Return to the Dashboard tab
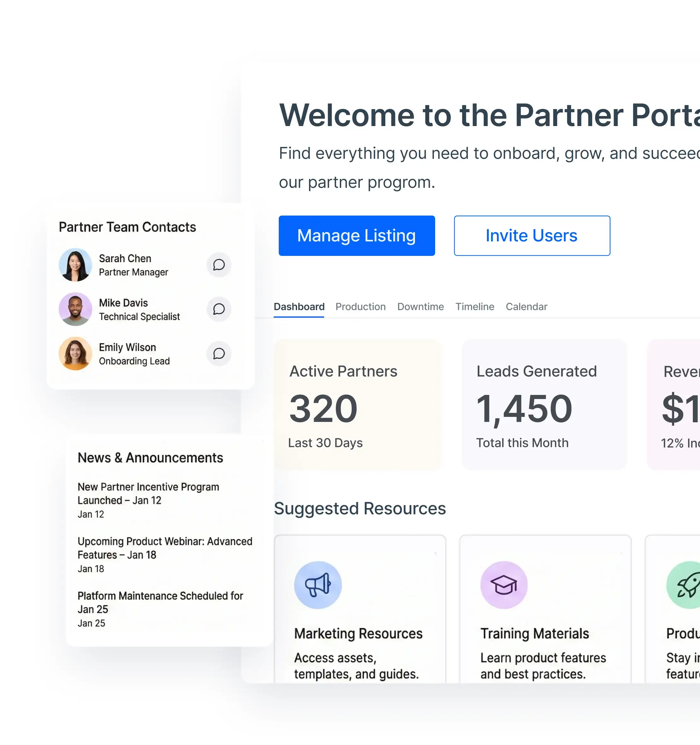 tap(299, 307)
